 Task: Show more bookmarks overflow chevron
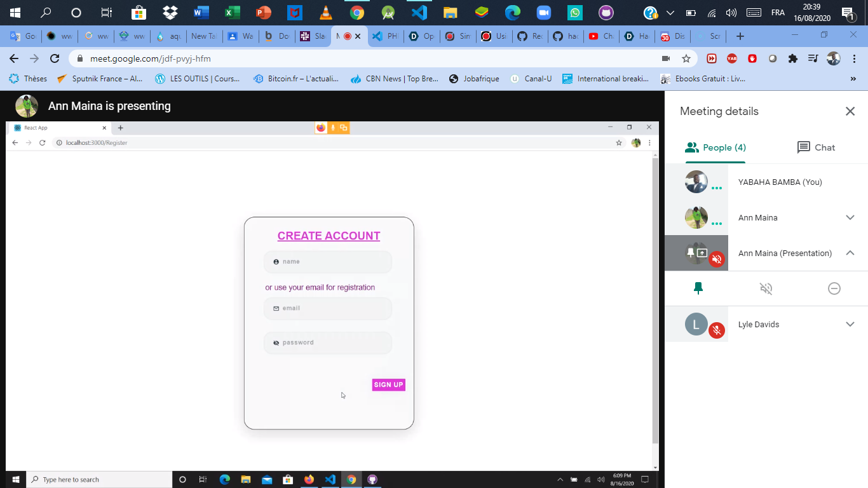pos(853,79)
